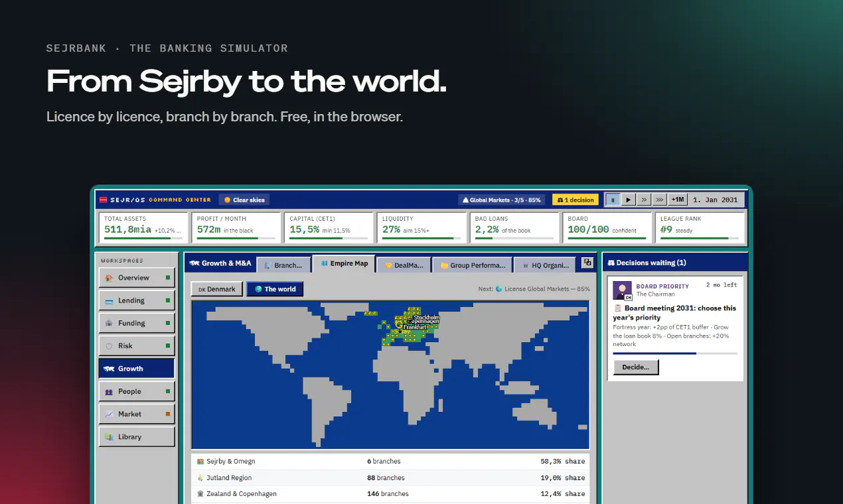Click Frankfurt on the world map

tap(415, 327)
